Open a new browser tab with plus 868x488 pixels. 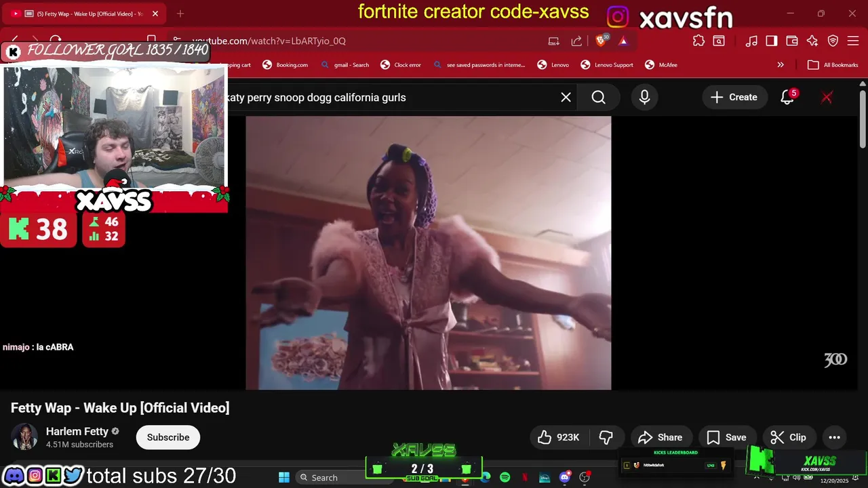pos(180,14)
